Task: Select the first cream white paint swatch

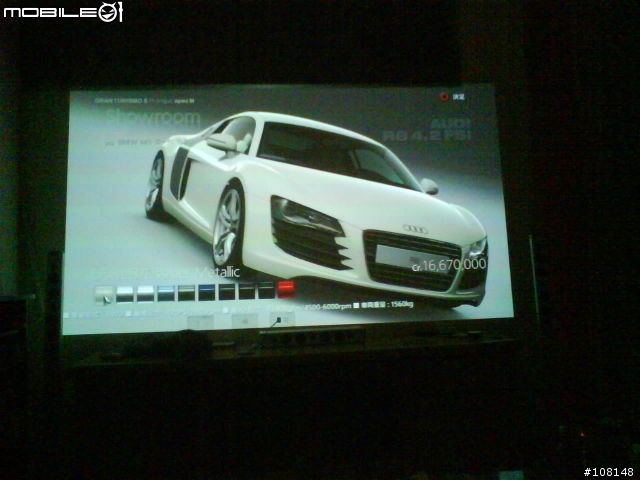Action: [104, 294]
